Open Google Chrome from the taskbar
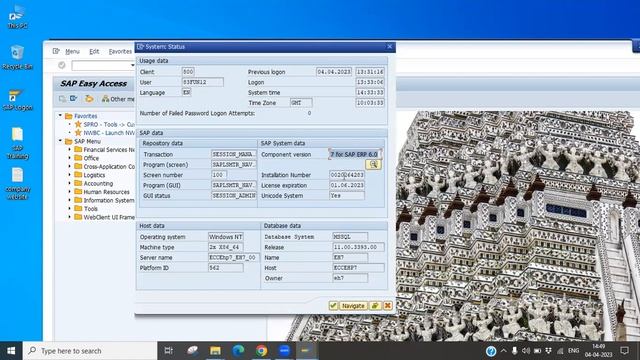Image resolution: width=640 pixels, height=360 pixels. click(x=261, y=351)
